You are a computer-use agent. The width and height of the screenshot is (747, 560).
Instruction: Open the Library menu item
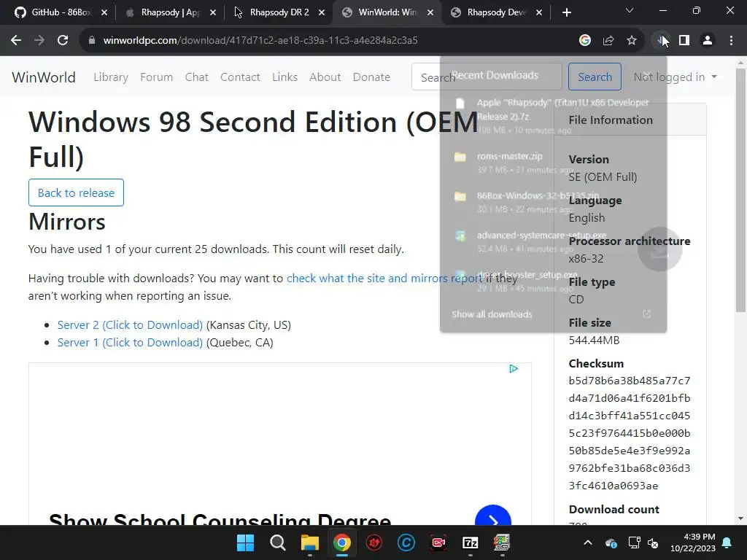click(x=111, y=77)
